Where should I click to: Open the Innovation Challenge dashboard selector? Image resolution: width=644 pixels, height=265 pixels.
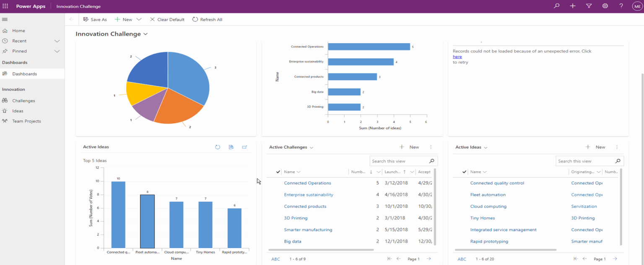tap(145, 34)
